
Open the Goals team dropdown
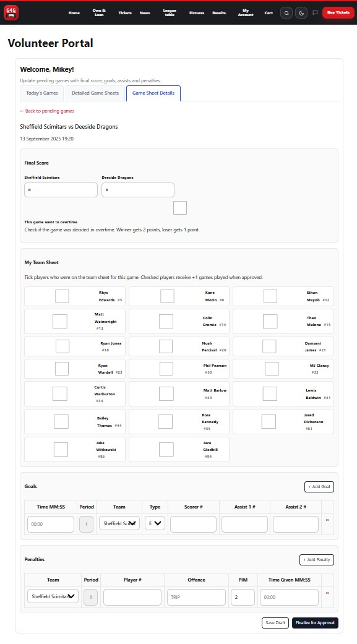[x=119, y=523]
